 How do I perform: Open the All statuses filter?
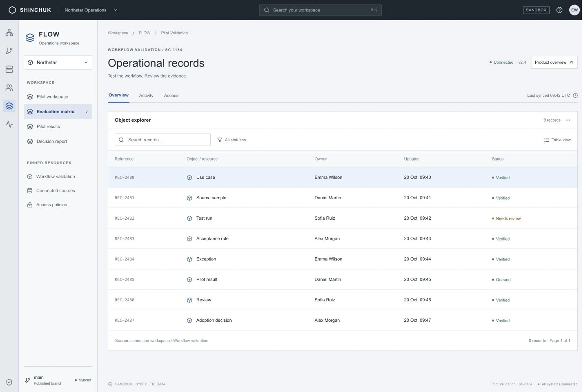point(232,140)
